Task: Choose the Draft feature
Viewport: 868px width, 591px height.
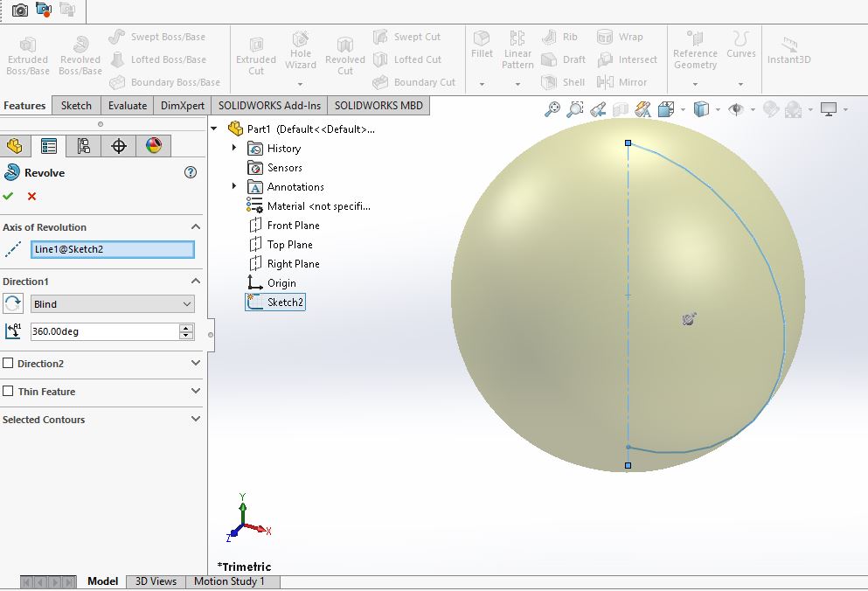Action: 563,59
